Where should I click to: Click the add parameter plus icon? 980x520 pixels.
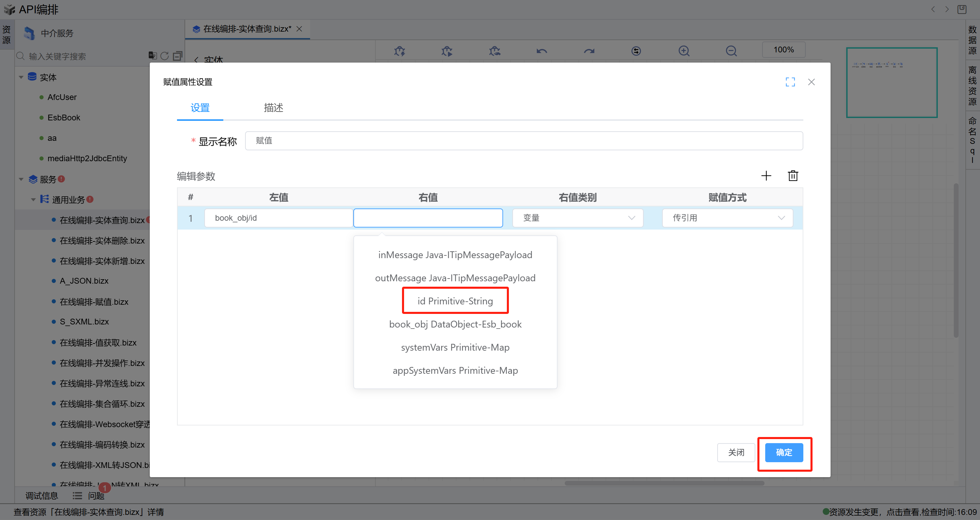pyautogui.click(x=766, y=175)
